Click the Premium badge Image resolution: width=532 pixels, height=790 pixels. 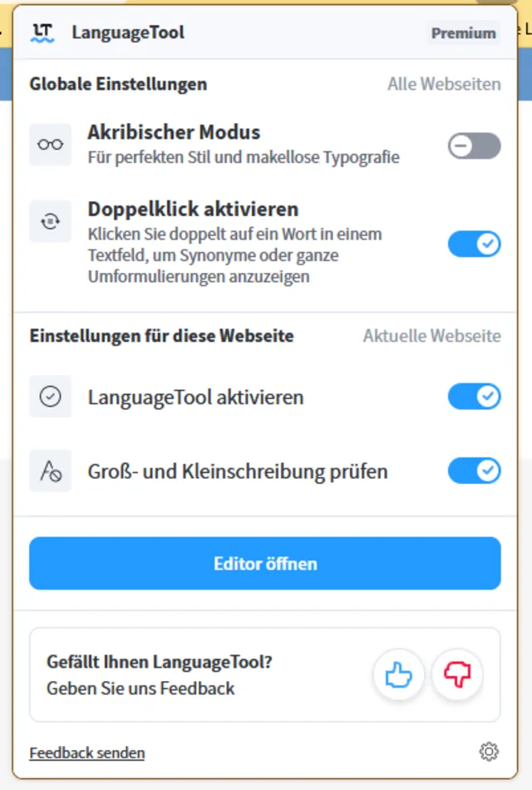click(x=463, y=33)
